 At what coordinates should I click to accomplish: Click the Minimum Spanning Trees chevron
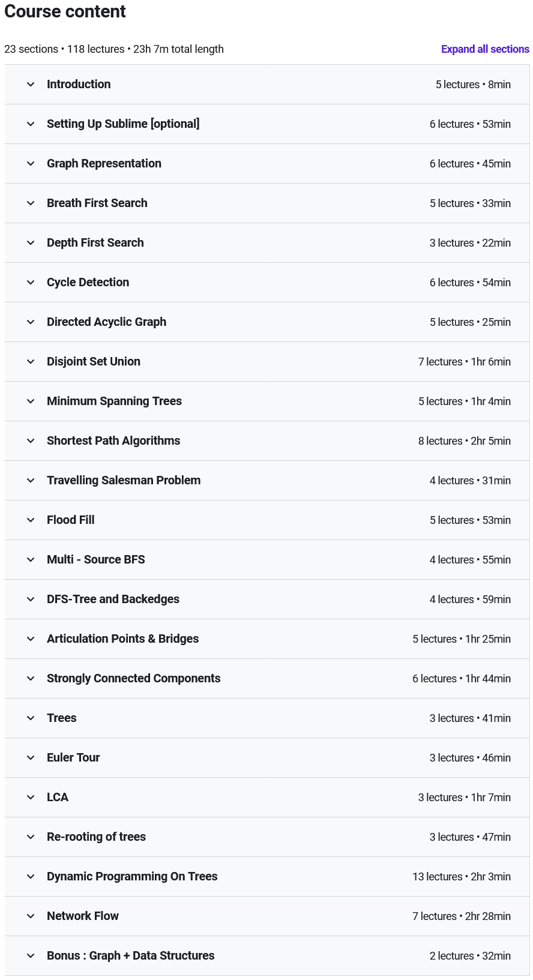pyautogui.click(x=31, y=401)
